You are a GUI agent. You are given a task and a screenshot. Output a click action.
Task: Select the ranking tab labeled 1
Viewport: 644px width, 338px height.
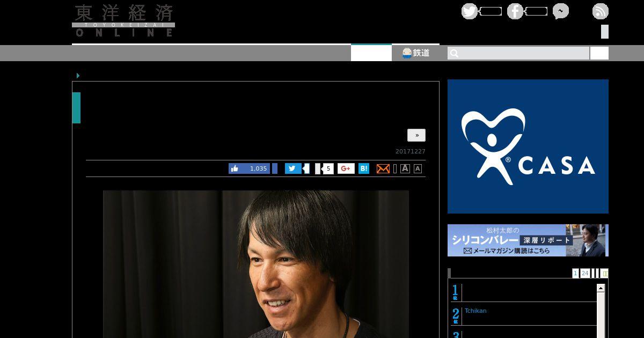pos(575,273)
